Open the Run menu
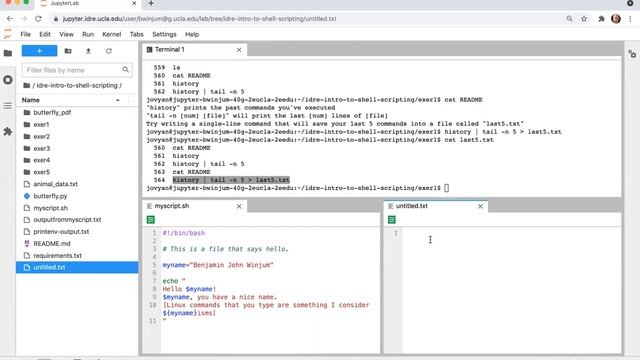640x360 pixels. point(88,34)
